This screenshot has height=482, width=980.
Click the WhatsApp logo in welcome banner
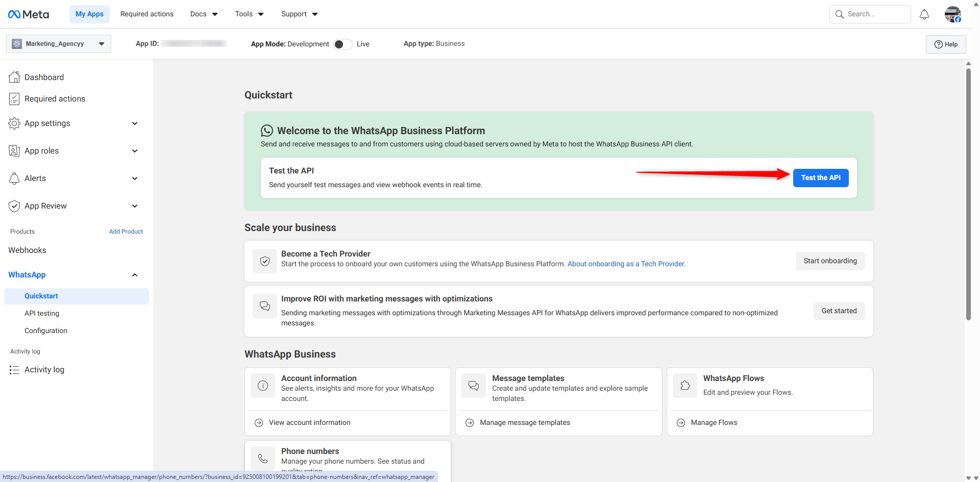[x=266, y=131]
